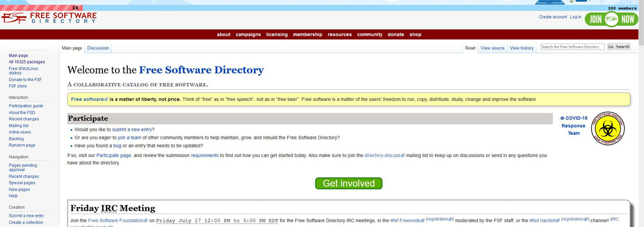Open Pages pending approval link

(x=23, y=167)
